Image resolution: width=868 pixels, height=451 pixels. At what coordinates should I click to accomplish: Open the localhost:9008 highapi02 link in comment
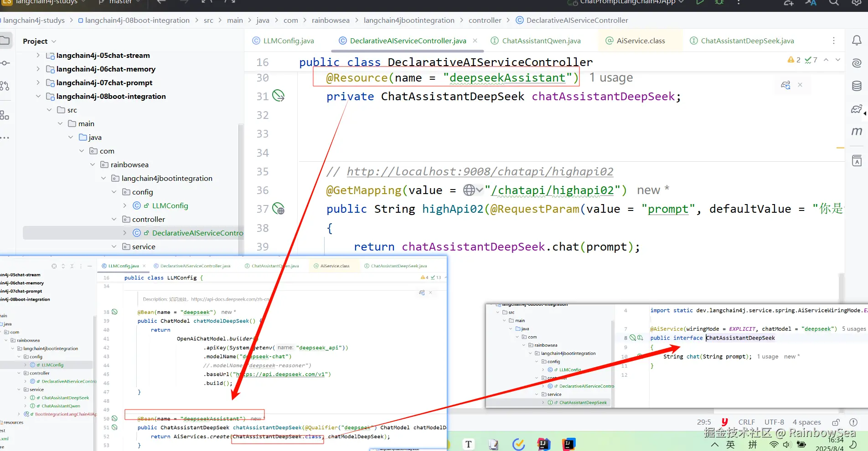click(480, 171)
